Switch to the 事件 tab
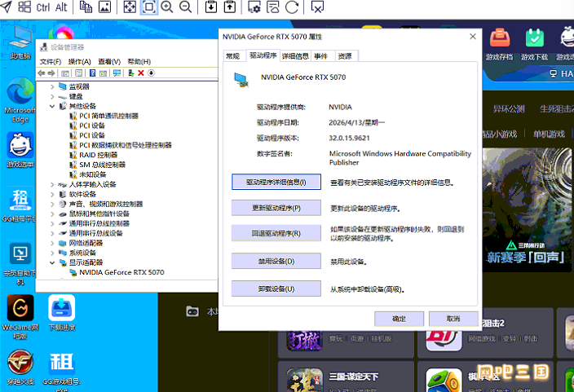The height and width of the screenshot is (392, 574). pos(321,56)
